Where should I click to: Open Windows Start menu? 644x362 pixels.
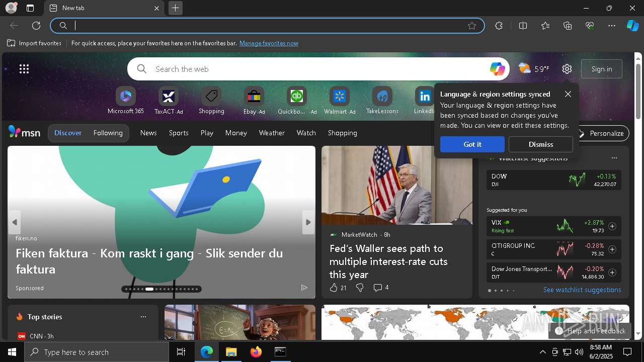[x=12, y=352]
